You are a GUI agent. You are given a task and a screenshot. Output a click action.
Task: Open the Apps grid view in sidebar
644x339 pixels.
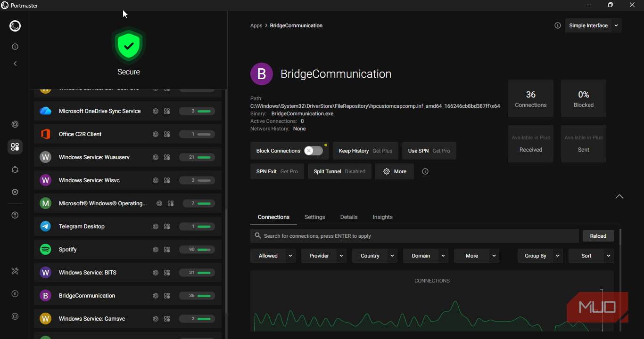pos(15,147)
